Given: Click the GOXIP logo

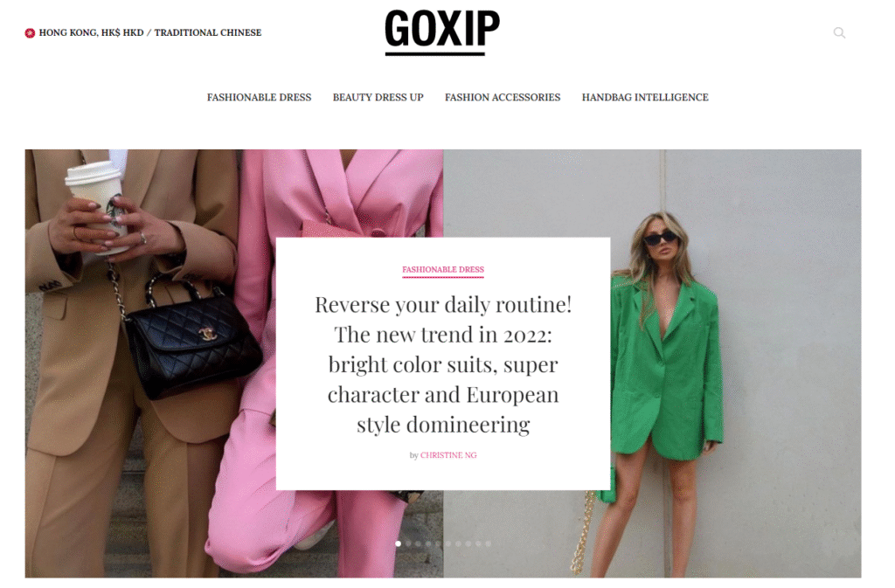Looking at the screenshot, I should [442, 32].
